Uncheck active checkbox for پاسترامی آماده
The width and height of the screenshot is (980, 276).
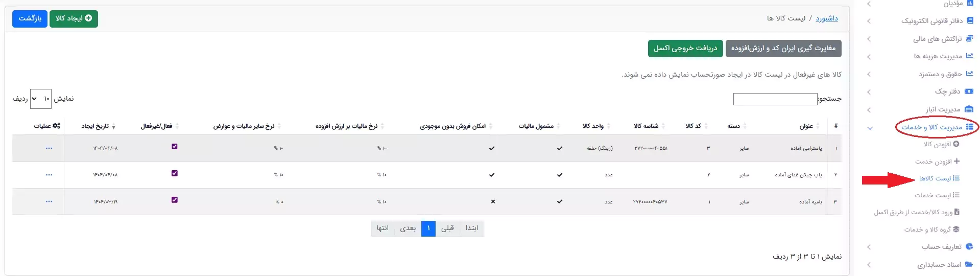click(175, 147)
